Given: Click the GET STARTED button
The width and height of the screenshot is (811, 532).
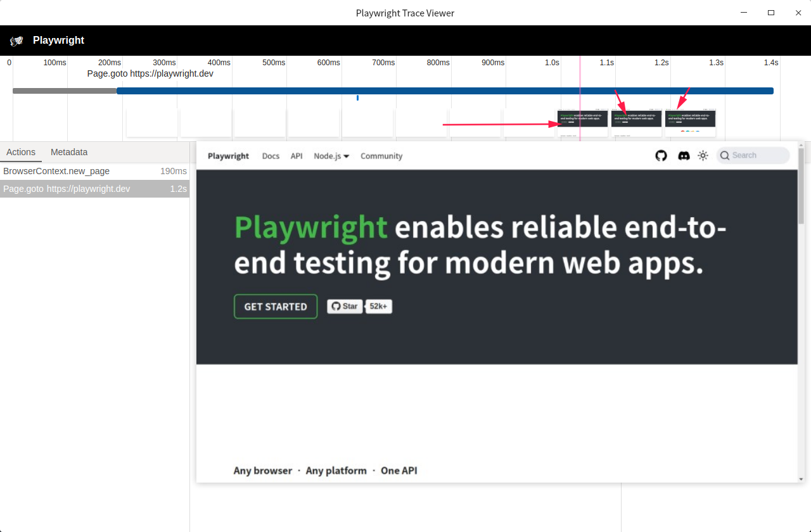Looking at the screenshot, I should coord(276,307).
